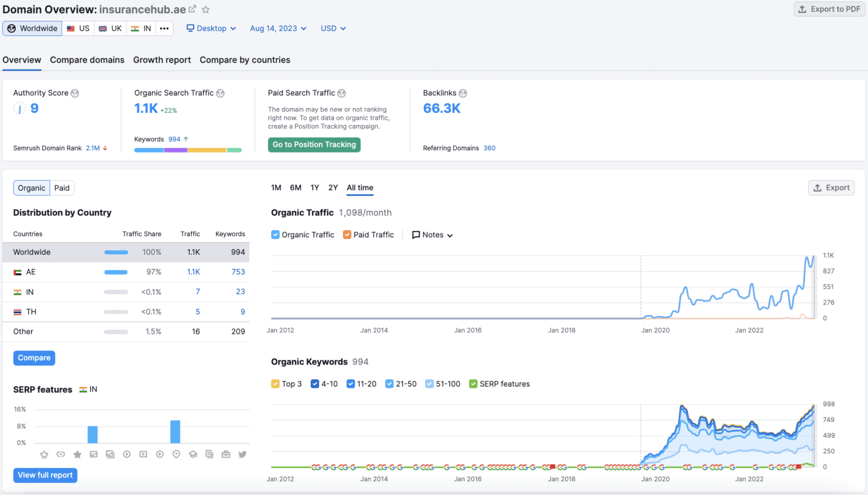Toggle the 4-10 positions checkbox
This screenshot has height=495, width=868.
point(315,384)
